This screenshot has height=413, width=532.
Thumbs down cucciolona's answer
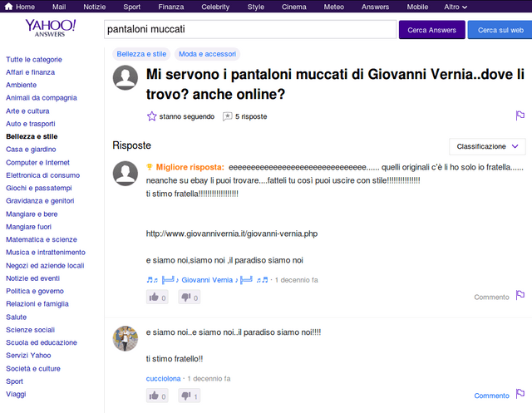coord(190,396)
